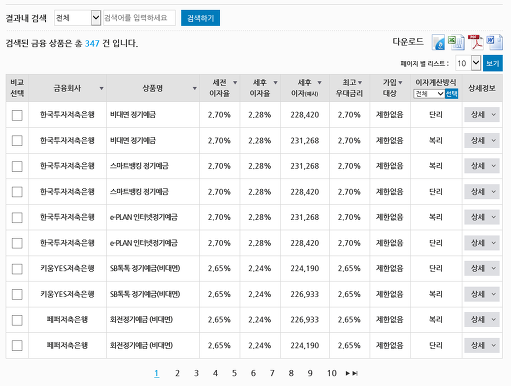Go to page 4 of results
511x386 pixels.
click(215, 373)
